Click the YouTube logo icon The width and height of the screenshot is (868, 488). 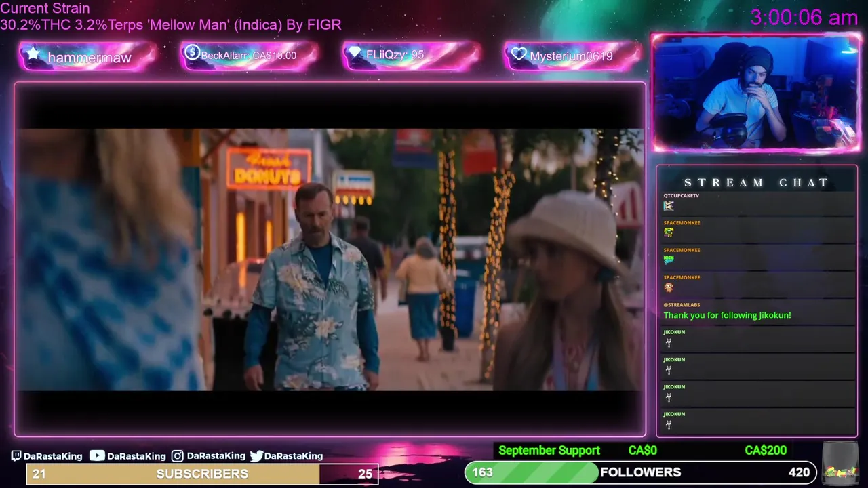(97, 456)
